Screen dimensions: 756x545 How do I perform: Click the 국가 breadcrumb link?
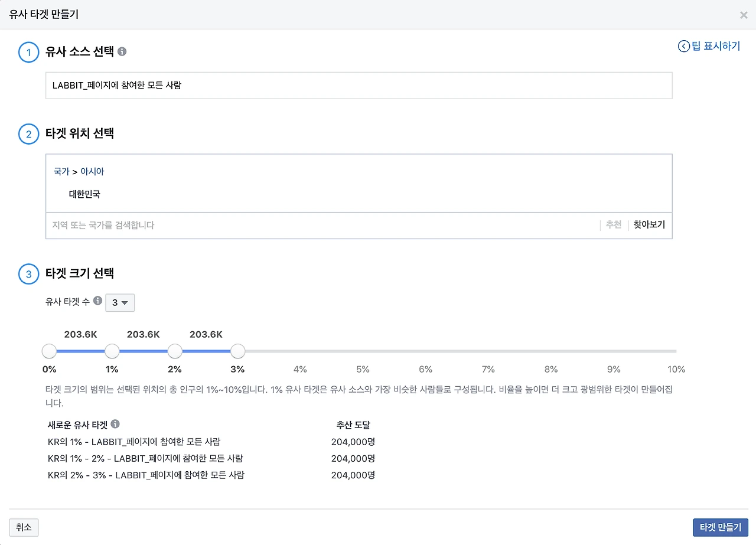[x=61, y=171]
